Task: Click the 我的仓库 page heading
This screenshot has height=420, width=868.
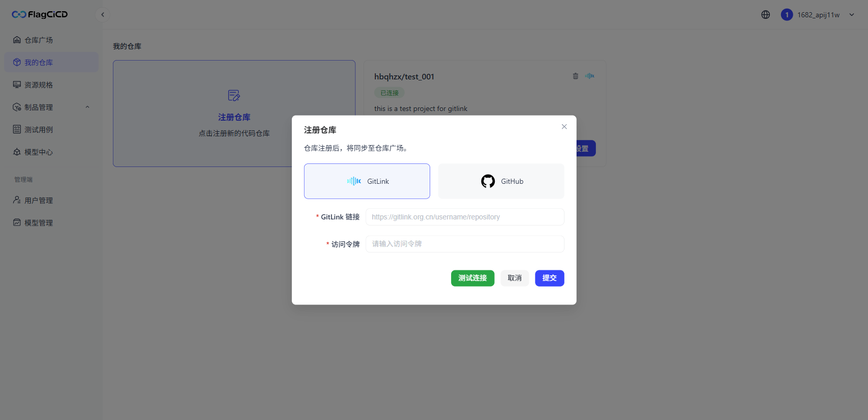Action: [127, 46]
